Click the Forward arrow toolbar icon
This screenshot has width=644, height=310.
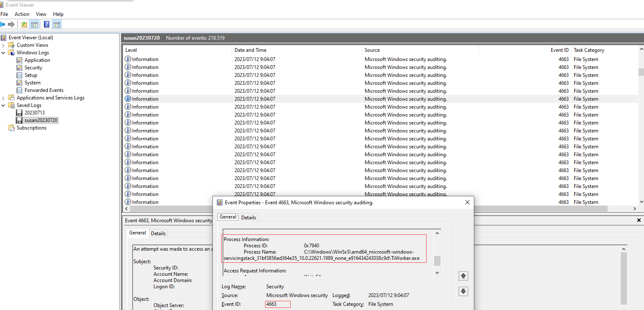click(11, 24)
